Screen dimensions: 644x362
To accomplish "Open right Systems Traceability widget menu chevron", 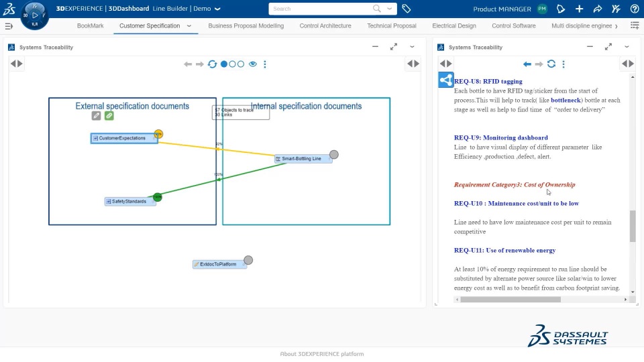I will pos(627,47).
